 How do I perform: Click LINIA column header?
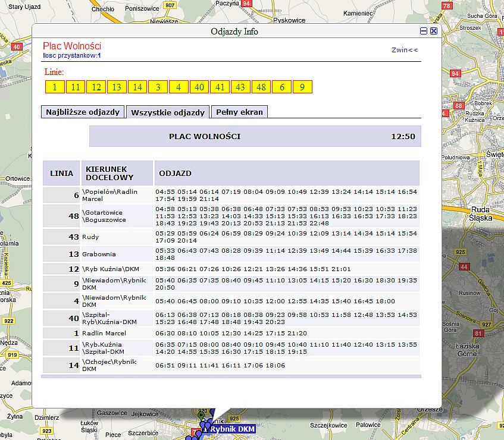tap(61, 173)
